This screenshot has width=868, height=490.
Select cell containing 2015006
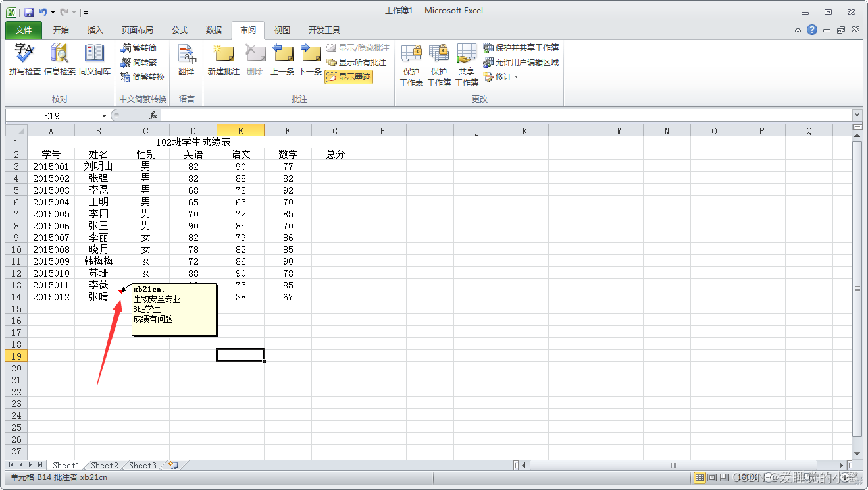(51, 226)
